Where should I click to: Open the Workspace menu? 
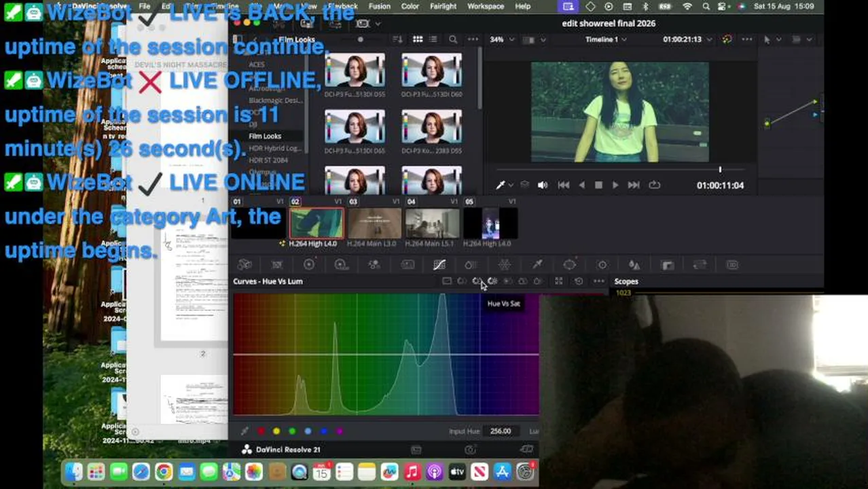[x=486, y=6]
